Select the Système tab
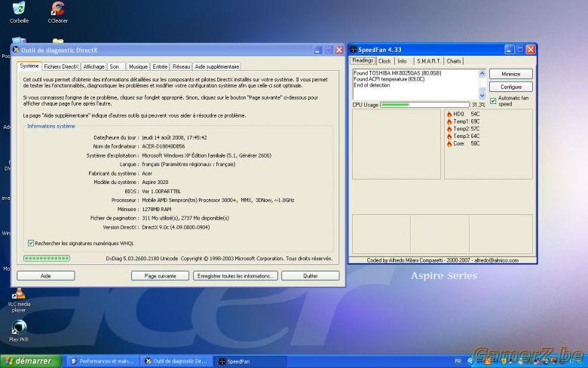The height and width of the screenshot is (368, 588). tap(29, 66)
